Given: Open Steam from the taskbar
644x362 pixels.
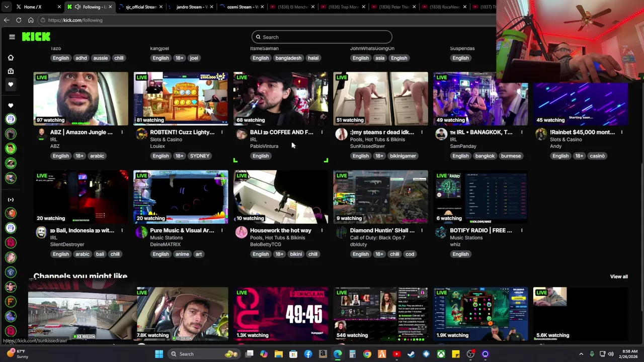Looking at the screenshot, I should (412, 354).
